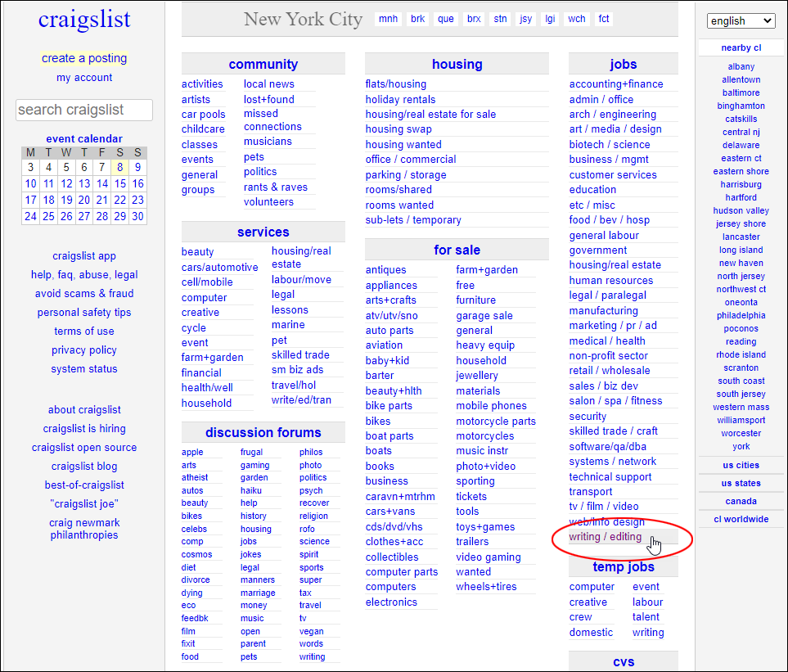Check system status
Viewport: 788px width, 672px height.
coord(84,369)
